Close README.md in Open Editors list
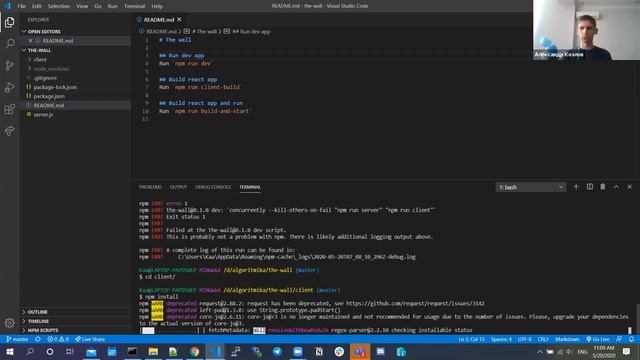Image resolution: width=640 pixels, height=360 pixels. pos(30,40)
